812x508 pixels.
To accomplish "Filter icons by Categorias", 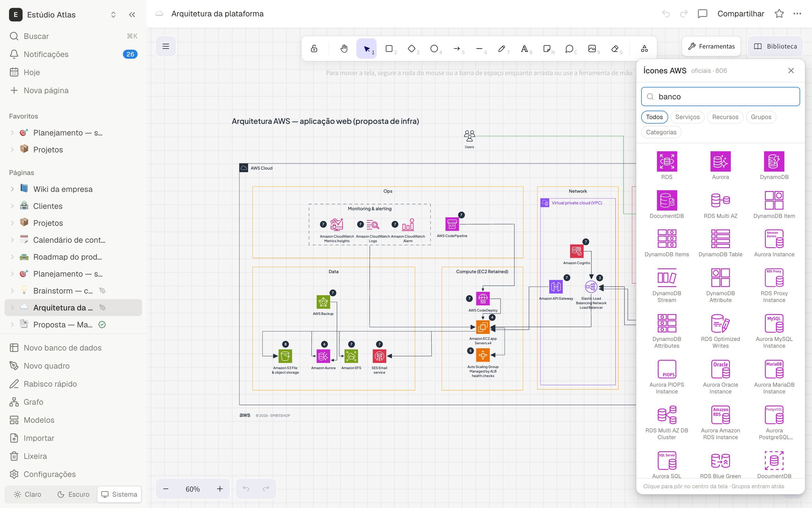I will click(661, 132).
